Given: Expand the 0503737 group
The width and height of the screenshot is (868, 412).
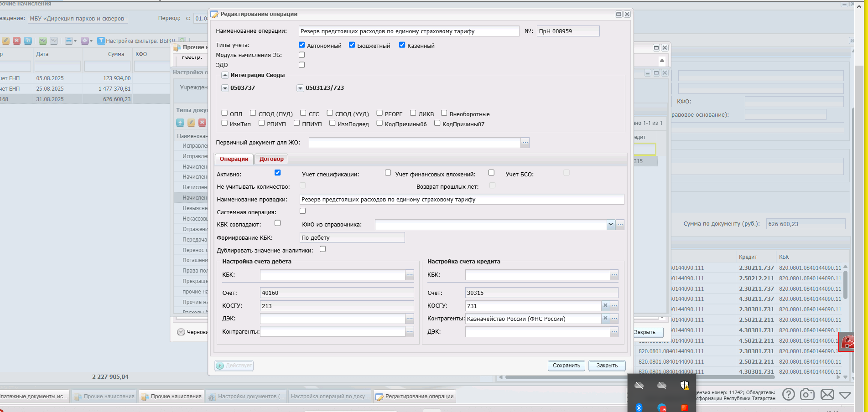Looking at the screenshot, I should click(x=225, y=88).
